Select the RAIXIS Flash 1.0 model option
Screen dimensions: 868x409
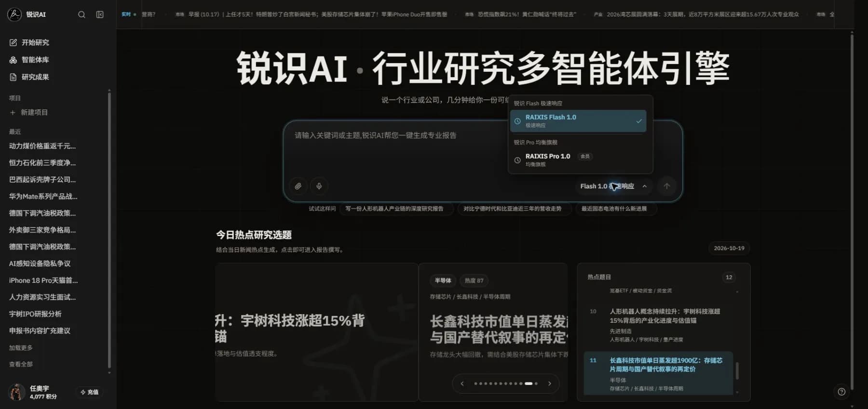[x=578, y=121]
